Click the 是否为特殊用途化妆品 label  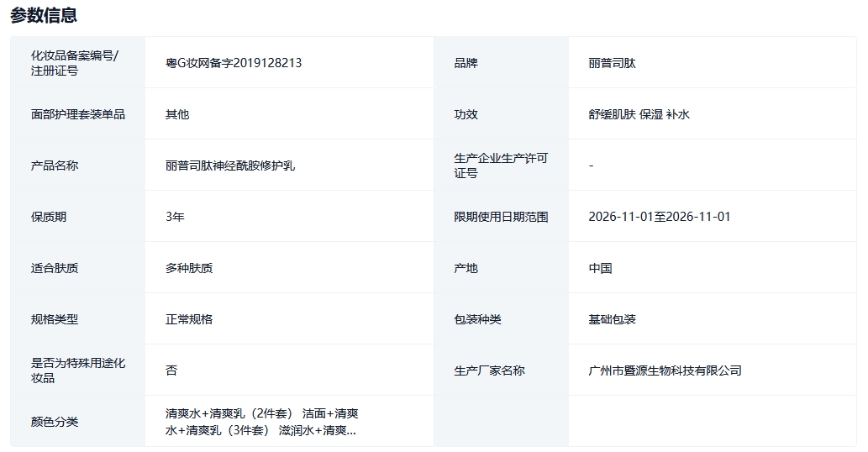[x=78, y=371]
